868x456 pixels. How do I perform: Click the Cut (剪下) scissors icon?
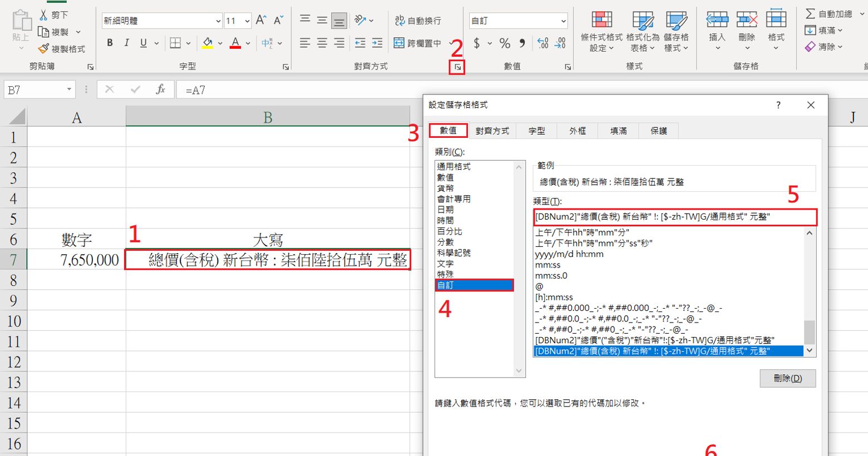click(43, 15)
